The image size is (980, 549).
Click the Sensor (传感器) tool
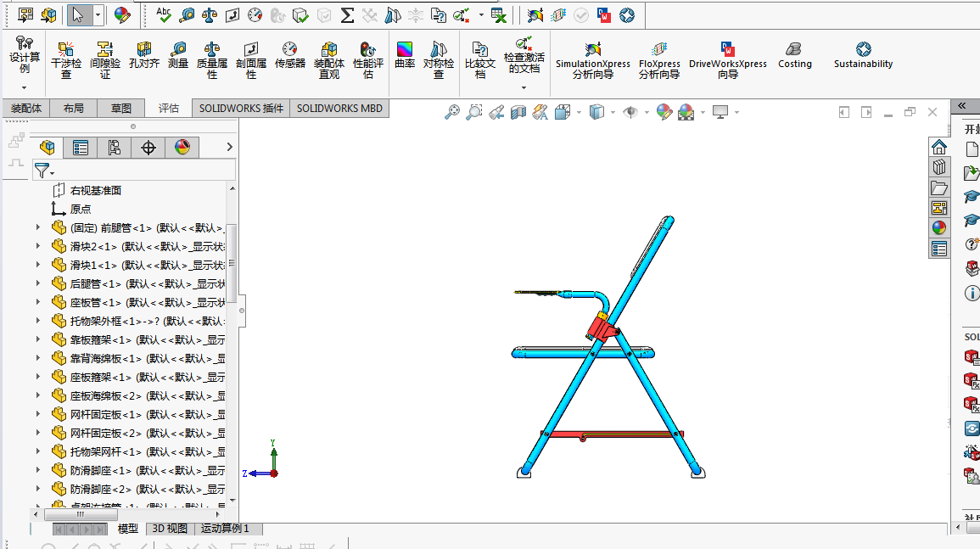click(x=290, y=55)
